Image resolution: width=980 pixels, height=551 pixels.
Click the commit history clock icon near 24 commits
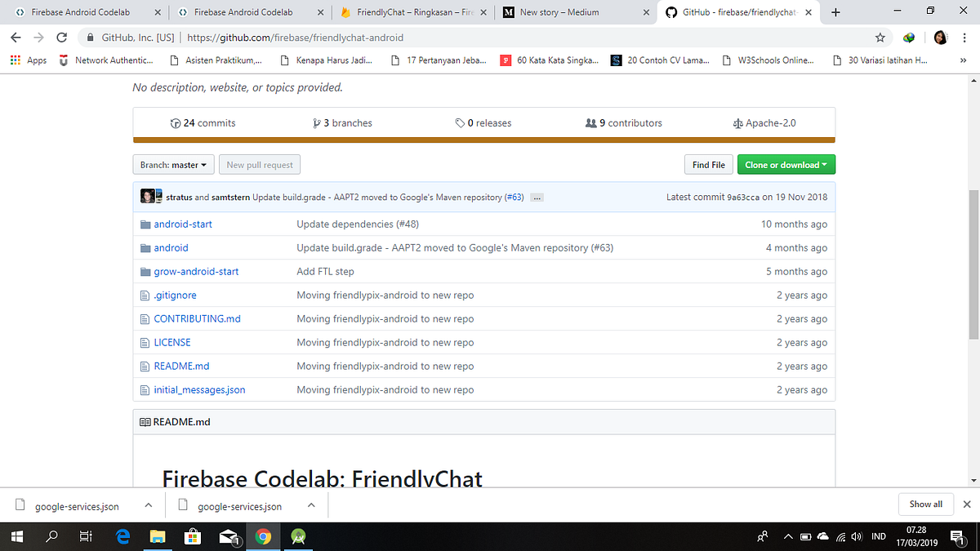pos(176,122)
